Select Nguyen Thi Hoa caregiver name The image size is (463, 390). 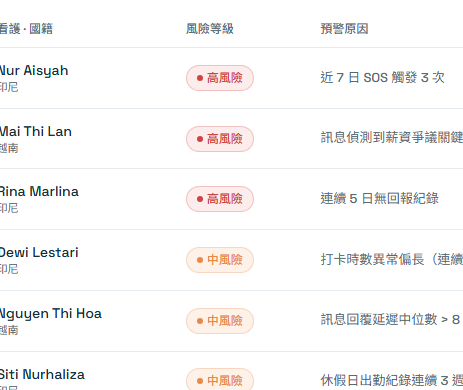coord(50,314)
